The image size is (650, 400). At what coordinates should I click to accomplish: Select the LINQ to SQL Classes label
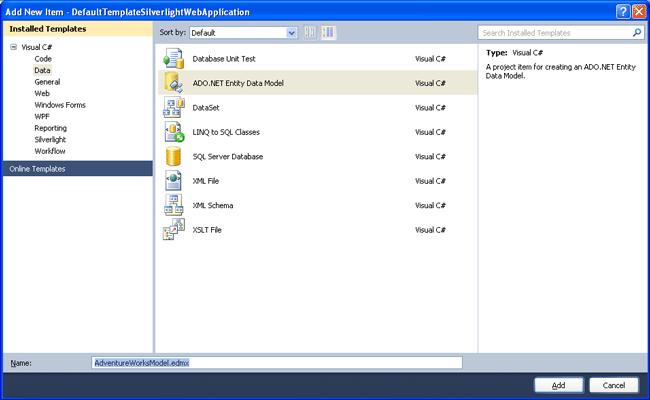[x=226, y=132]
